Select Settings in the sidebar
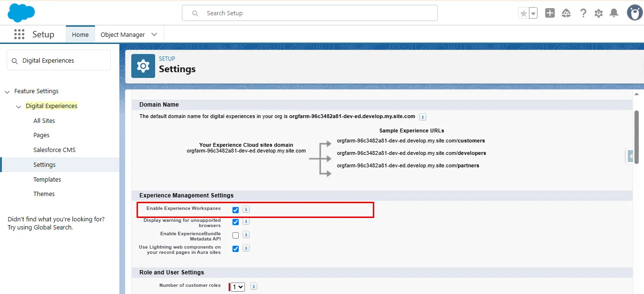Image resolution: width=644 pixels, height=294 pixels. point(60,164)
